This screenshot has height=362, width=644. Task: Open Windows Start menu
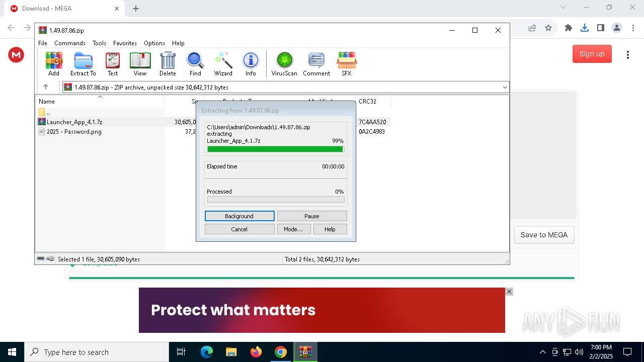coord(12,352)
